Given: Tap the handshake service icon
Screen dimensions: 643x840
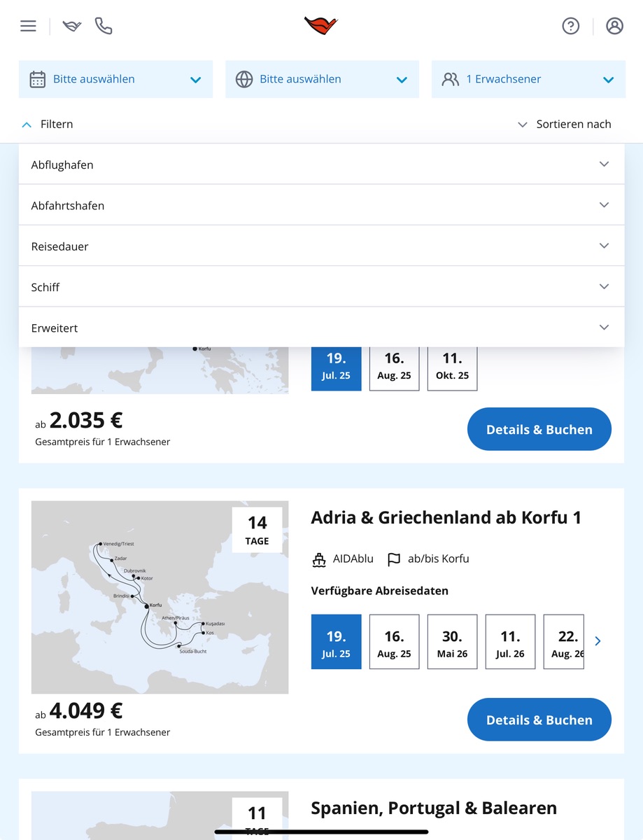Looking at the screenshot, I should [72, 27].
